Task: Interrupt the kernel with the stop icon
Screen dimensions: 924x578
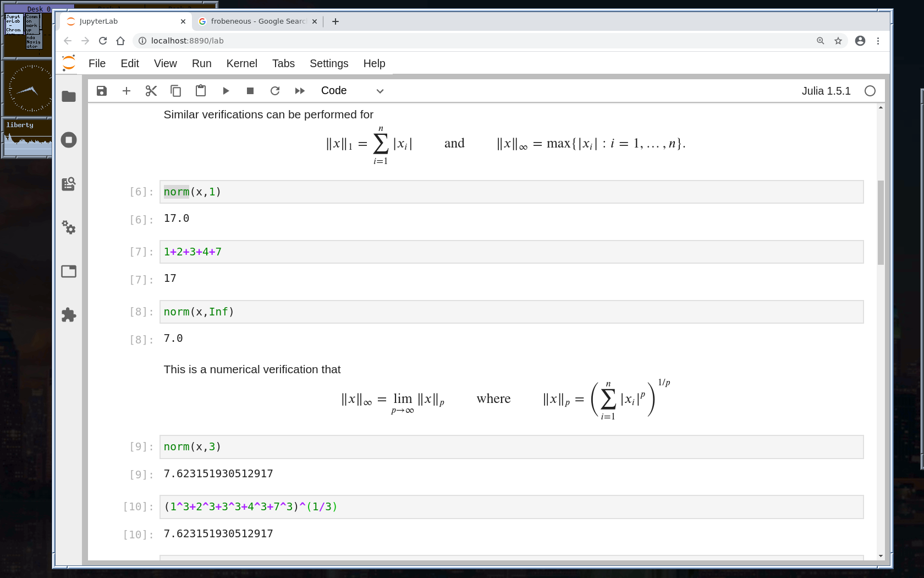Action: [250, 91]
